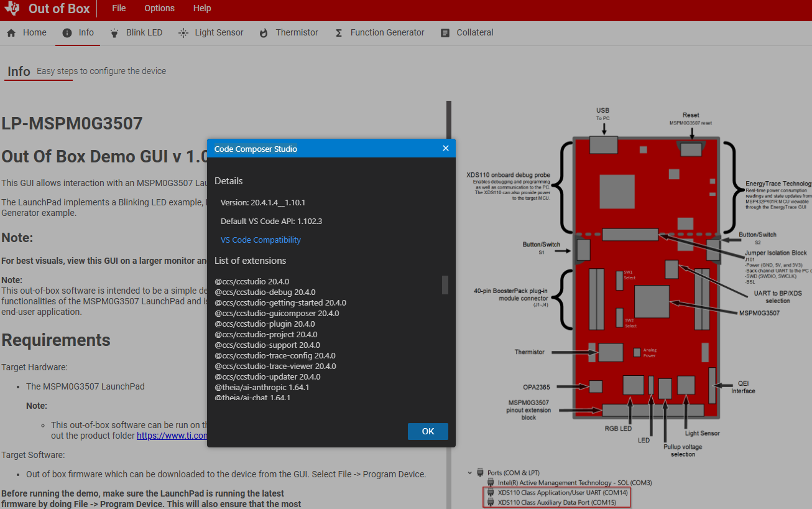The width and height of the screenshot is (812, 509).
Task: Click the Out of Box application title
Action: click(x=59, y=9)
